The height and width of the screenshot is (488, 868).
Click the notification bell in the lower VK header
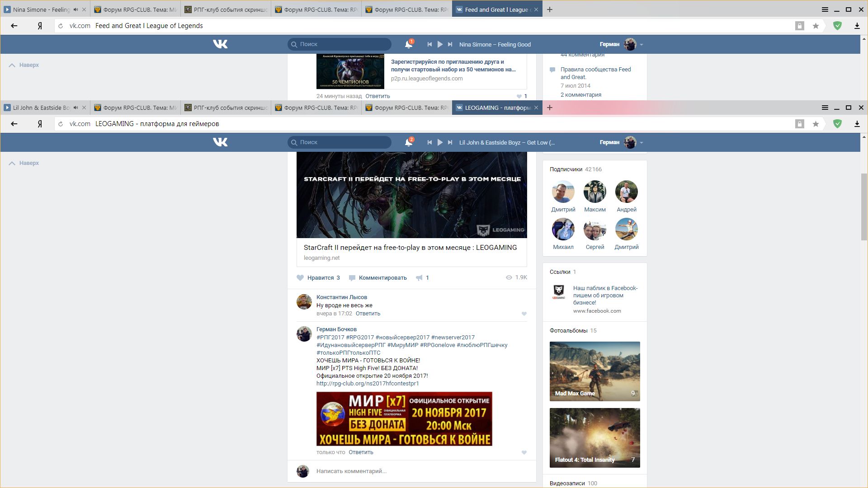point(408,142)
